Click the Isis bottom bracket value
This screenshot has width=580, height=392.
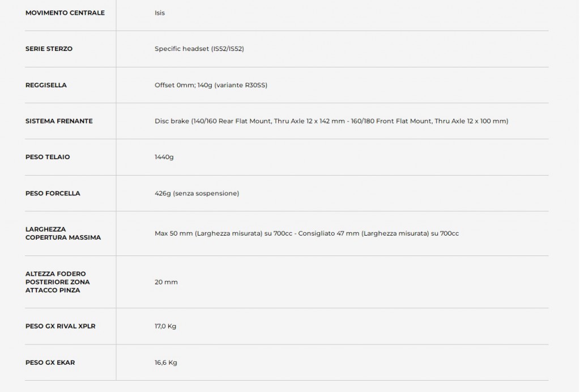pyautogui.click(x=160, y=13)
